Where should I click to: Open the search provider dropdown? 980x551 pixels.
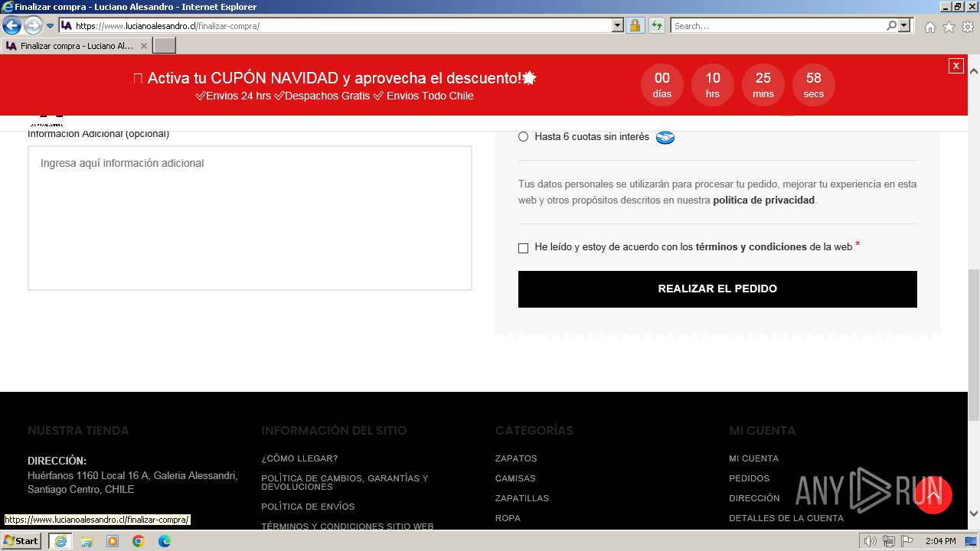click(904, 25)
